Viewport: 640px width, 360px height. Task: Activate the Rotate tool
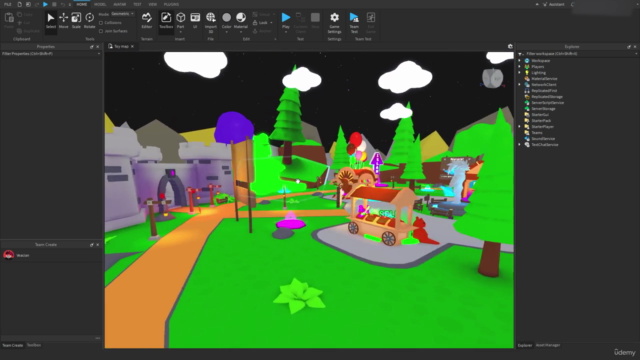89,20
